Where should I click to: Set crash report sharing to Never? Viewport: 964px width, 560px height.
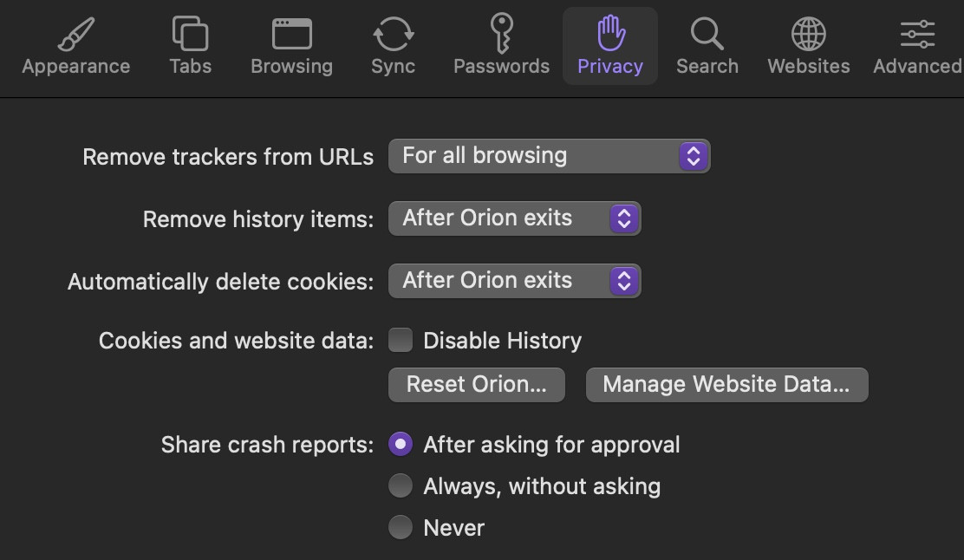click(x=401, y=527)
